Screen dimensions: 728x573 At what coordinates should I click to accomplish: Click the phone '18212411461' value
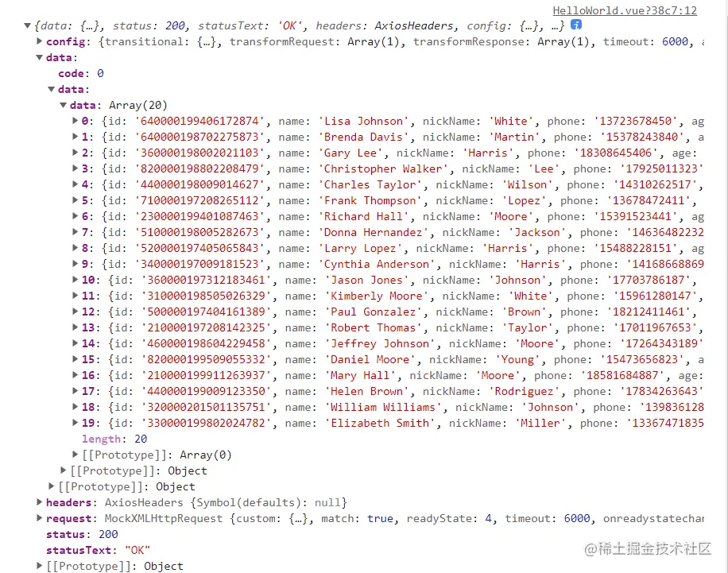(649, 312)
